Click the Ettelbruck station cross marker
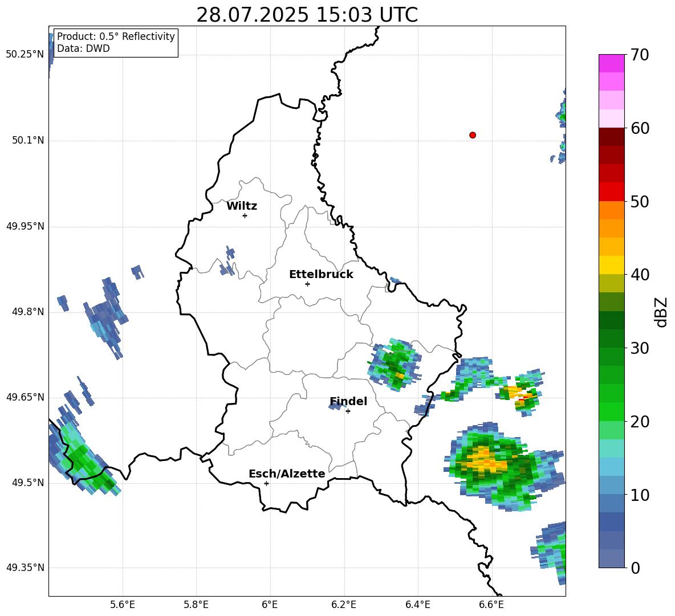 tap(307, 284)
